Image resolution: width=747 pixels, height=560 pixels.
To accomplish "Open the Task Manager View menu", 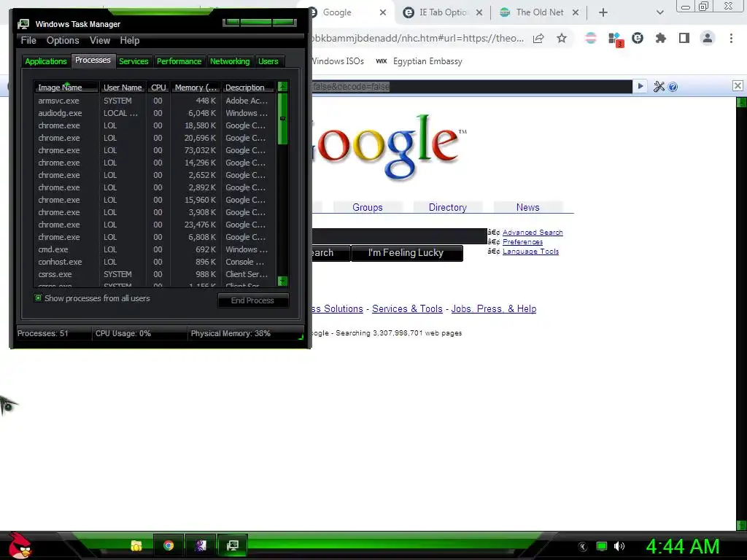I will (x=100, y=41).
